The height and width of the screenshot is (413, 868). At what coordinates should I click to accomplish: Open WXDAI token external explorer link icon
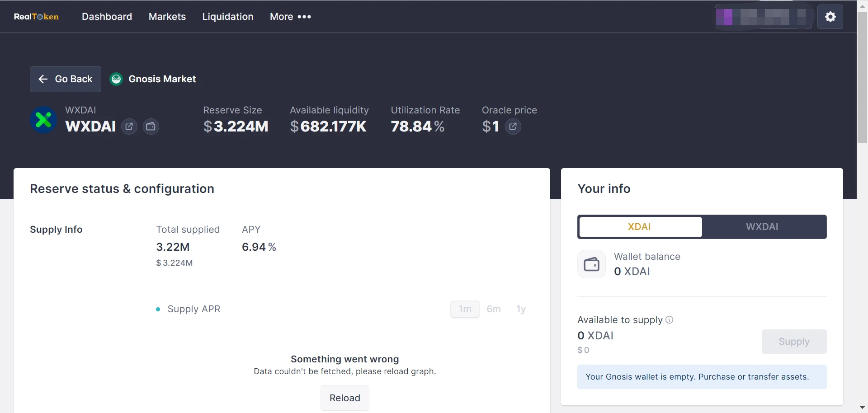(129, 127)
